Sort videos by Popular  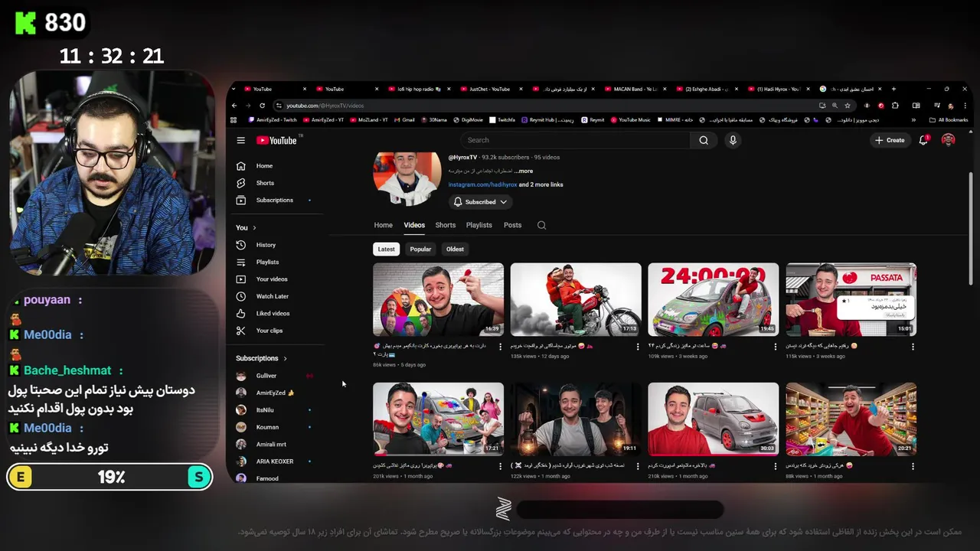420,249
